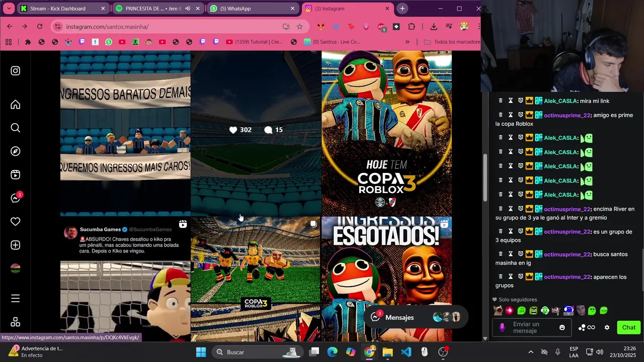The image size is (644, 362).
Task: Open 'Ingressos baratos demais' post thumbnail
Action: (x=125, y=133)
